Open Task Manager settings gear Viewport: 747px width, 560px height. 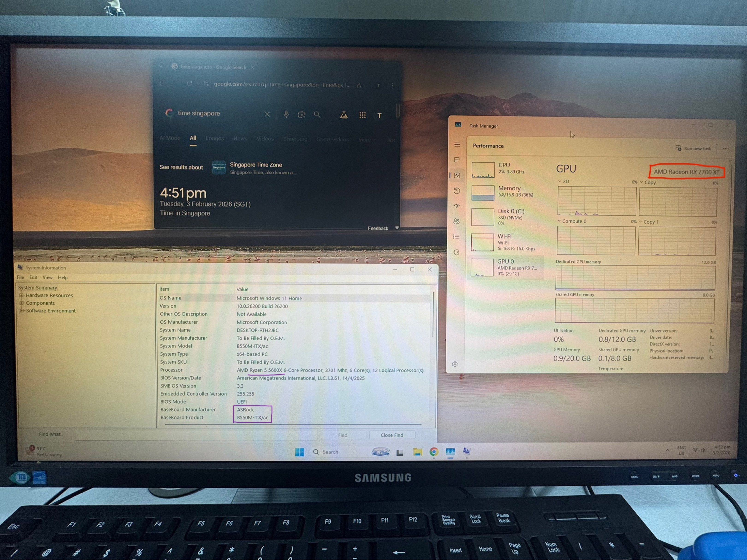[455, 364]
